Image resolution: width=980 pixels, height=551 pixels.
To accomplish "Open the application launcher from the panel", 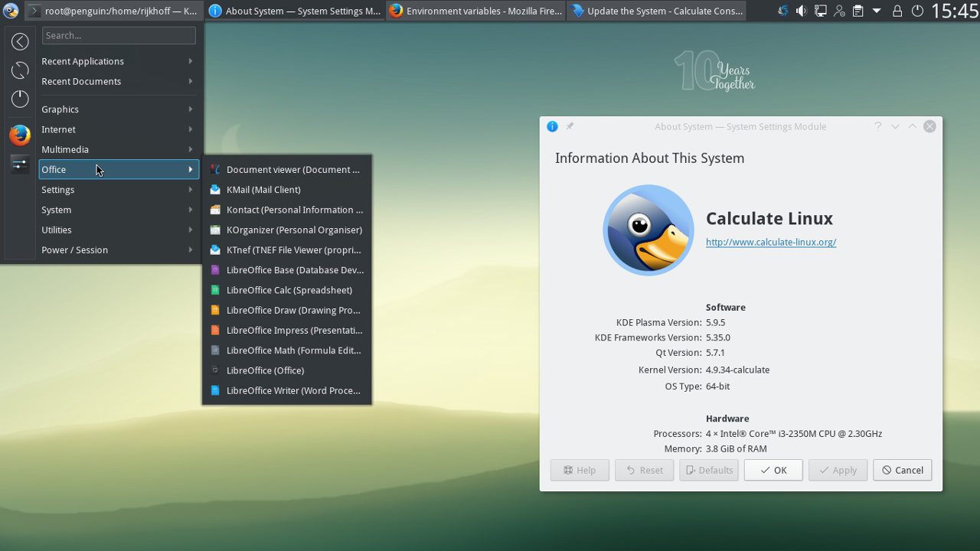I will coord(11,11).
